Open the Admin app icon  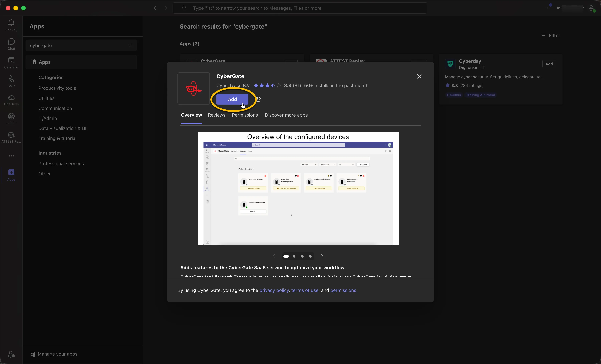tap(11, 119)
